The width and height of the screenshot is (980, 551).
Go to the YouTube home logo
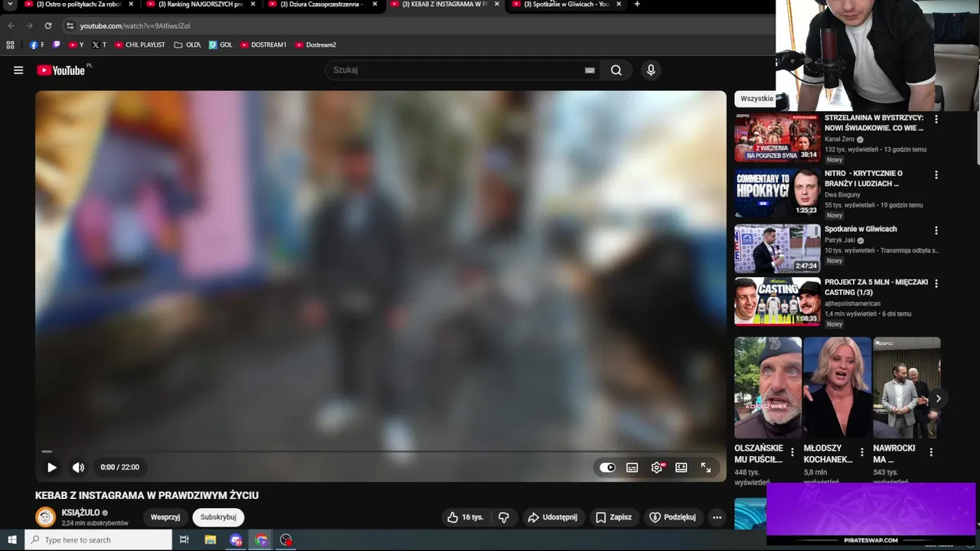(x=60, y=70)
